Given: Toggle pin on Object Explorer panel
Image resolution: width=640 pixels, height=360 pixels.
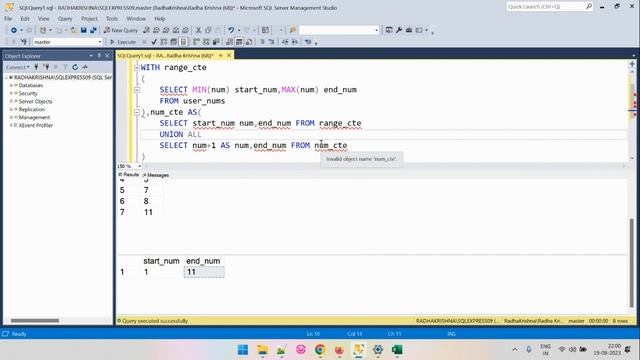Looking at the screenshot, I should coord(99,56).
